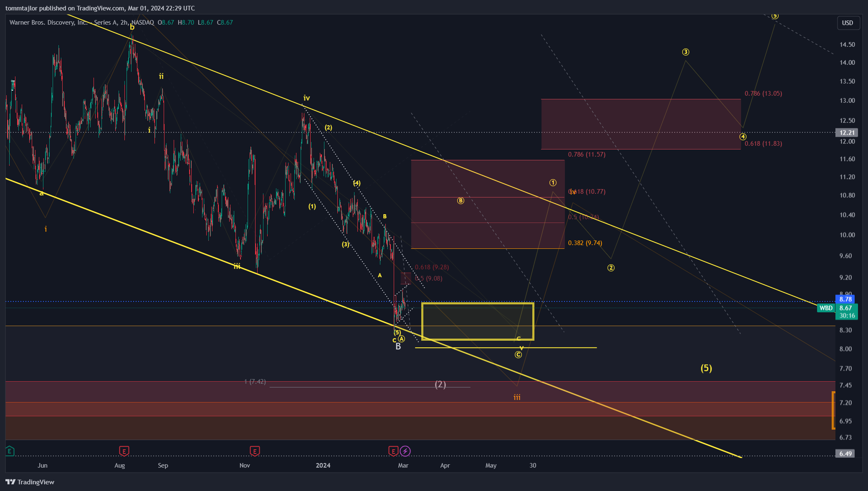The image size is (868, 491).
Task: Select the yellow (1) sub-wave label
Action: point(312,207)
